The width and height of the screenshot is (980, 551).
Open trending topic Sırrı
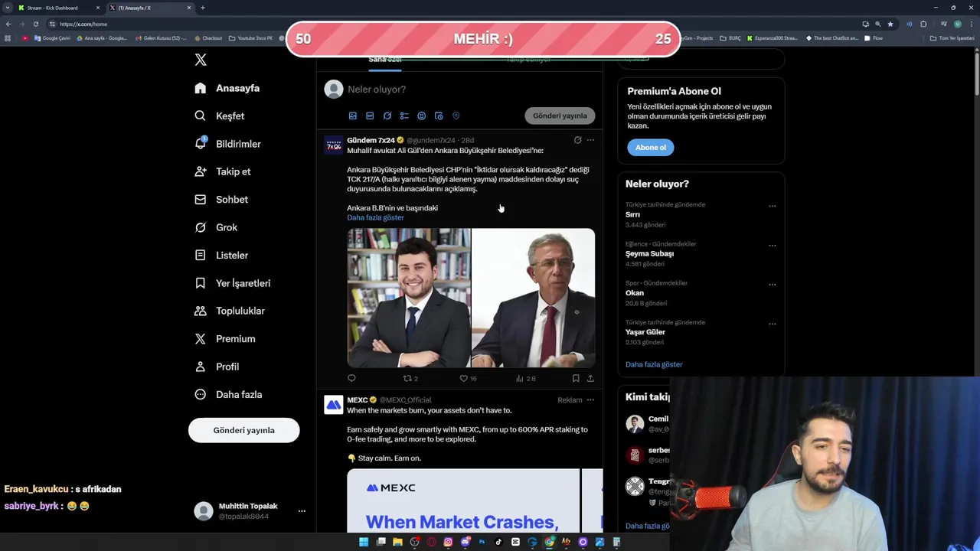point(632,215)
